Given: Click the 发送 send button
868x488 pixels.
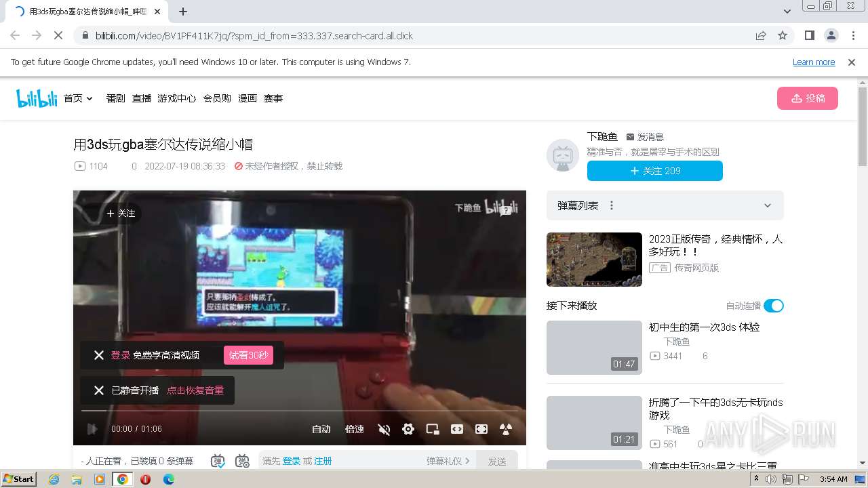Looking at the screenshot, I should click(x=497, y=461).
